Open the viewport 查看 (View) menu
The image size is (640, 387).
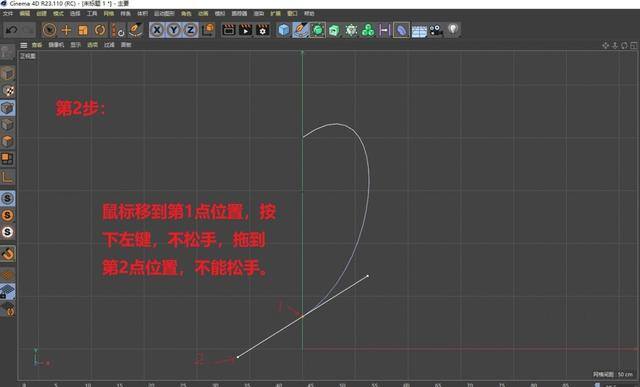[37, 45]
